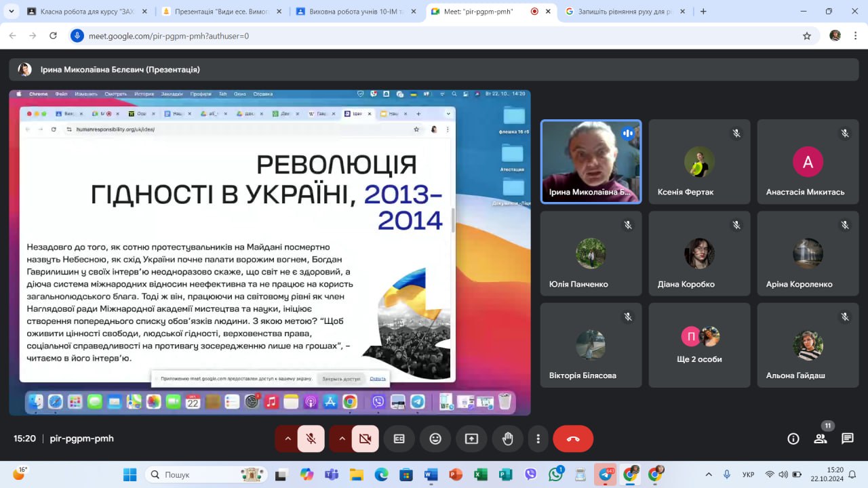Image resolution: width=868 pixels, height=488 pixels.
Task: Raise hand in the meeting
Action: (507, 439)
